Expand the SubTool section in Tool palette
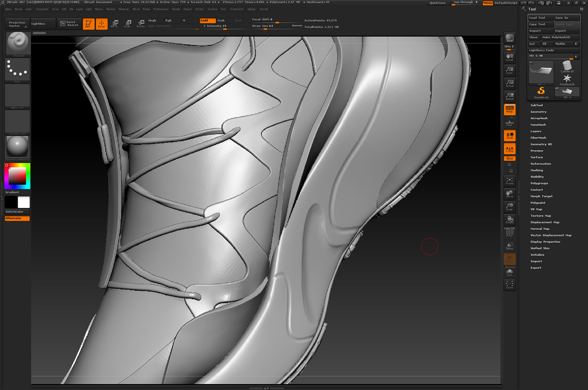588x390 pixels. pos(537,105)
